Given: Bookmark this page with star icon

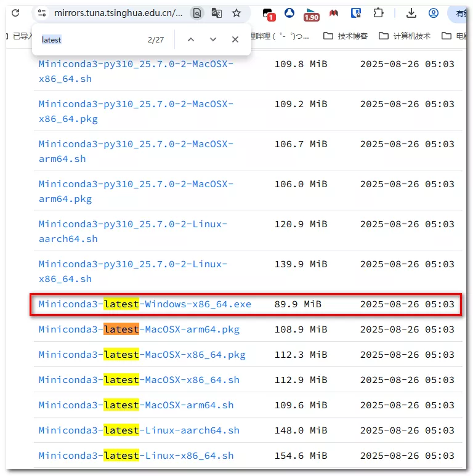Looking at the screenshot, I should (x=236, y=13).
